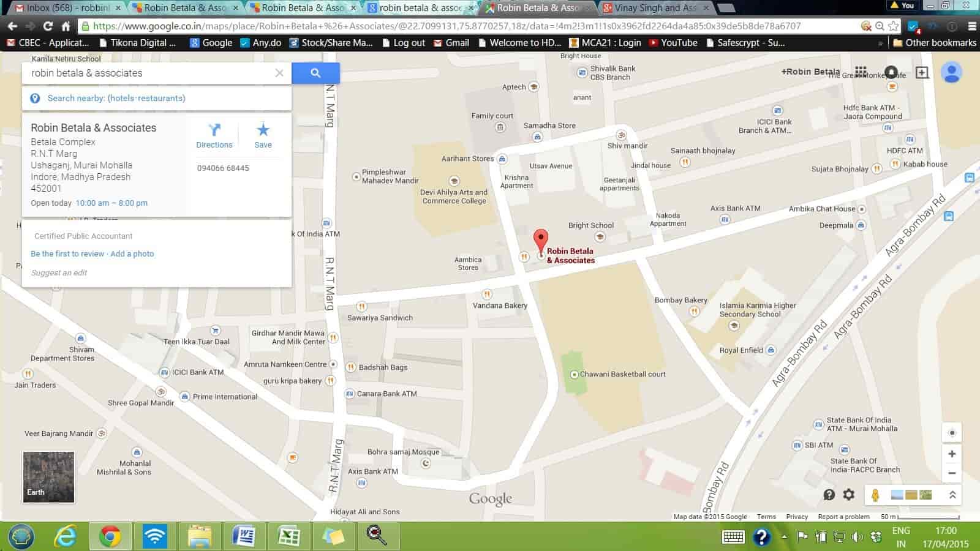Expand the imagery explore panel chevrons

952,495
